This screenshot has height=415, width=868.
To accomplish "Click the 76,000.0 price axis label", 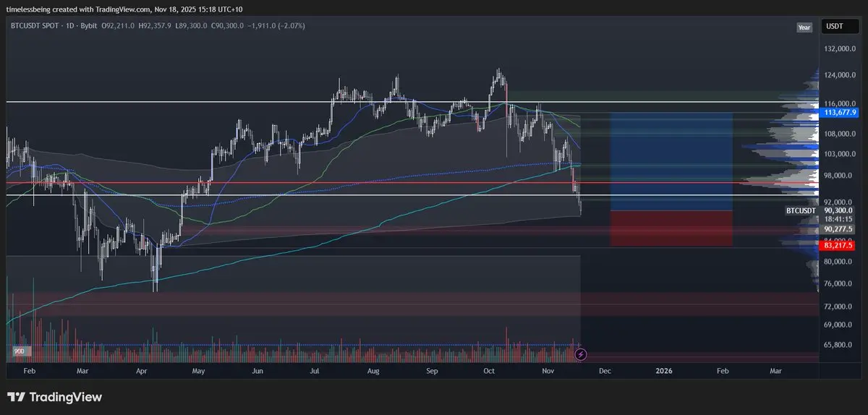I will pos(839,283).
